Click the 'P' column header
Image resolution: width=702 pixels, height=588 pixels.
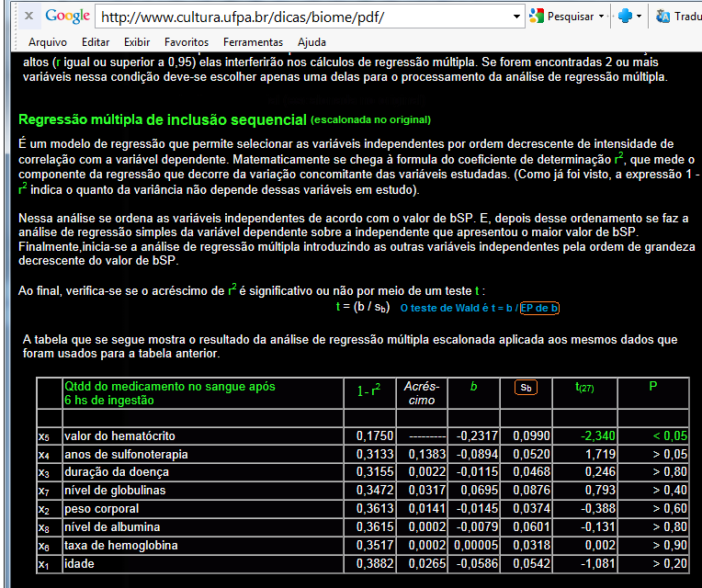click(x=652, y=386)
